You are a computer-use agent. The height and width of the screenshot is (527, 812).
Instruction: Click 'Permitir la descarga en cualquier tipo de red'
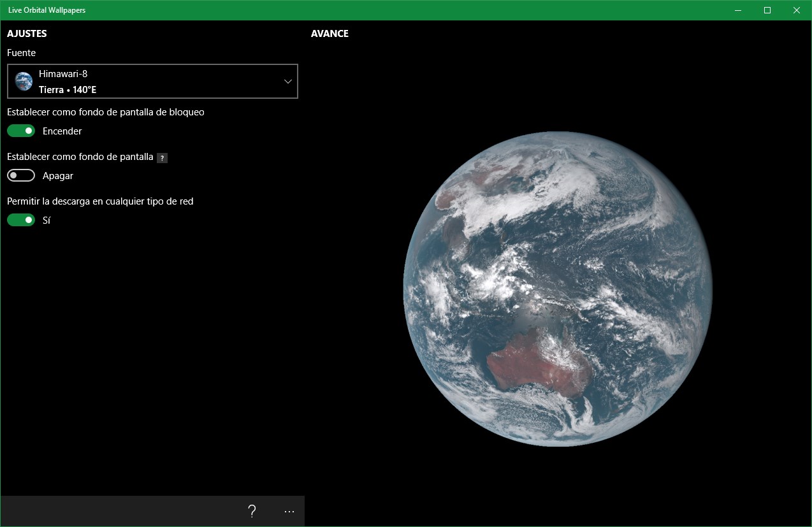click(100, 201)
